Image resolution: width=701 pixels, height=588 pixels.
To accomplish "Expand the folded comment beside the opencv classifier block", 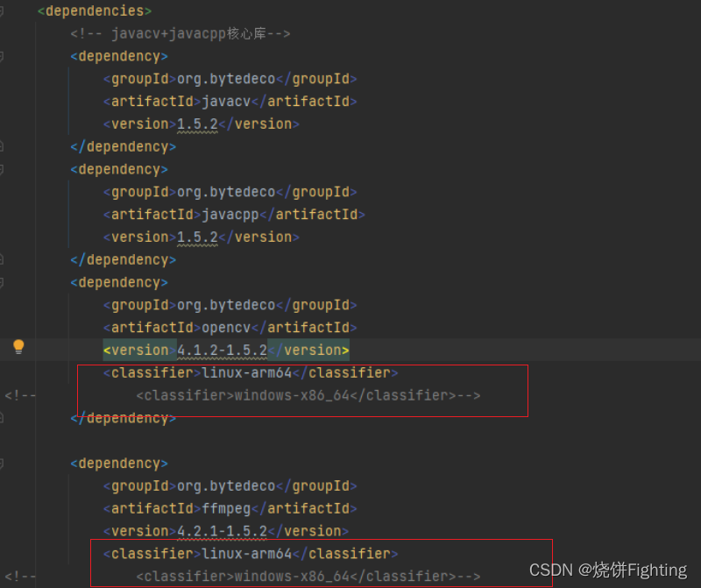I will 19,394.
